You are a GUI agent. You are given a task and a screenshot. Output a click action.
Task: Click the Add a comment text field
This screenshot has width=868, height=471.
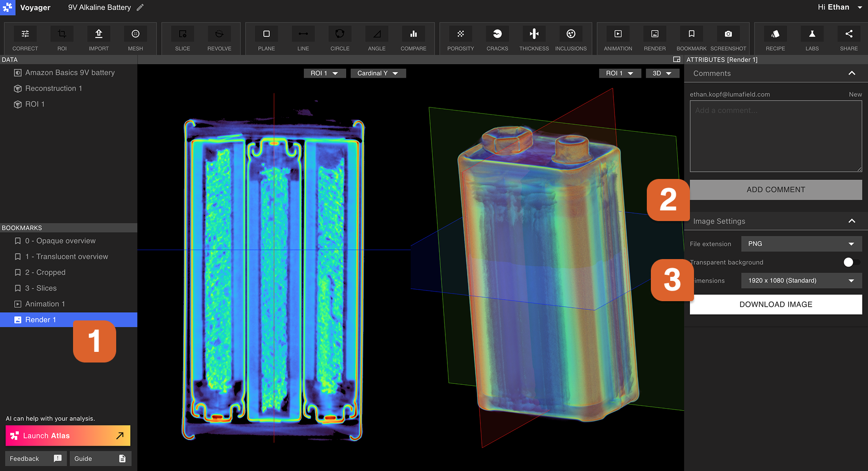point(775,136)
